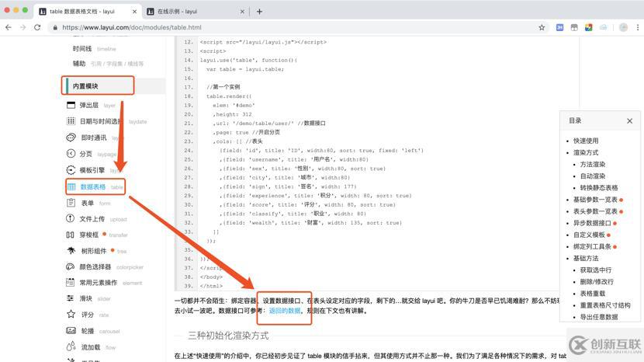Switch to the '在线示例 - layui' tab
This screenshot has height=362, width=644.
(196, 12)
